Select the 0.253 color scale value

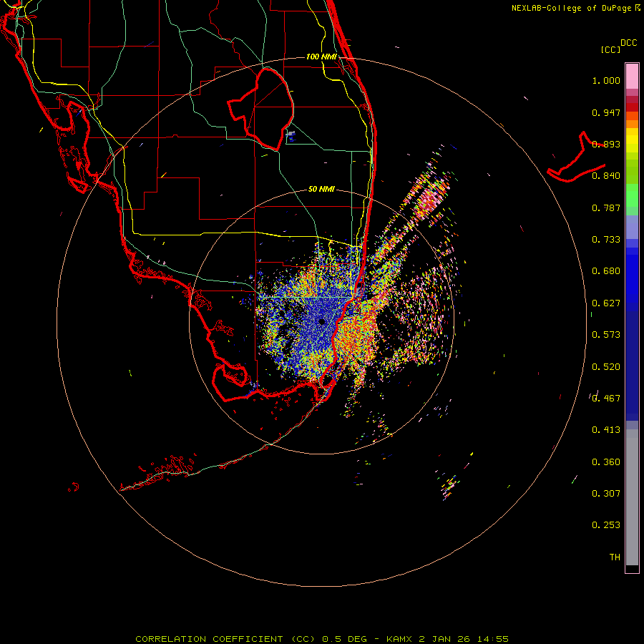click(606, 525)
